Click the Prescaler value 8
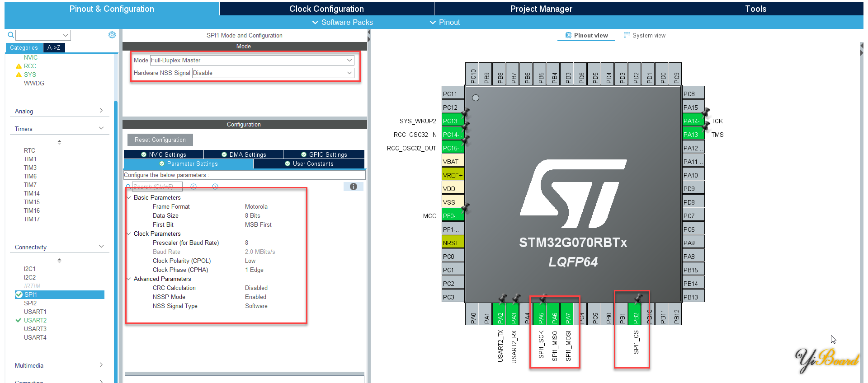868x383 pixels. pos(247,243)
